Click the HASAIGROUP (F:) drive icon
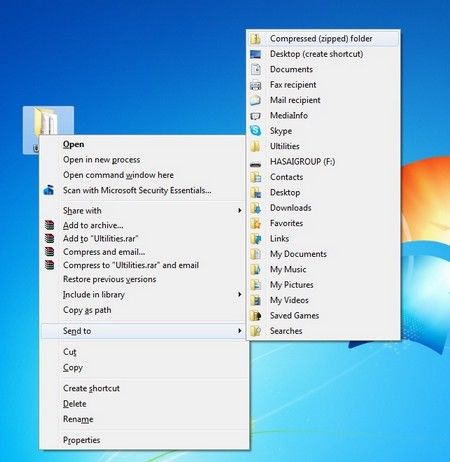 point(256,164)
